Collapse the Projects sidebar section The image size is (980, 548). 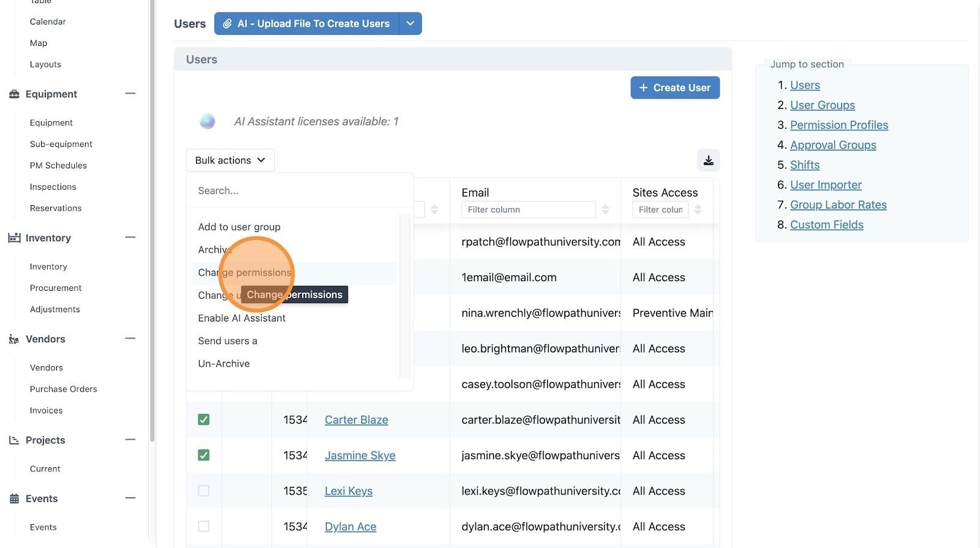[130, 440]
